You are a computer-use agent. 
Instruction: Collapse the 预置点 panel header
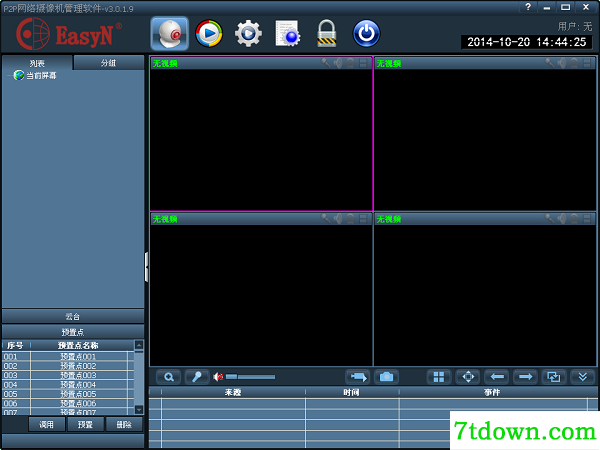(x=73, y=332)
